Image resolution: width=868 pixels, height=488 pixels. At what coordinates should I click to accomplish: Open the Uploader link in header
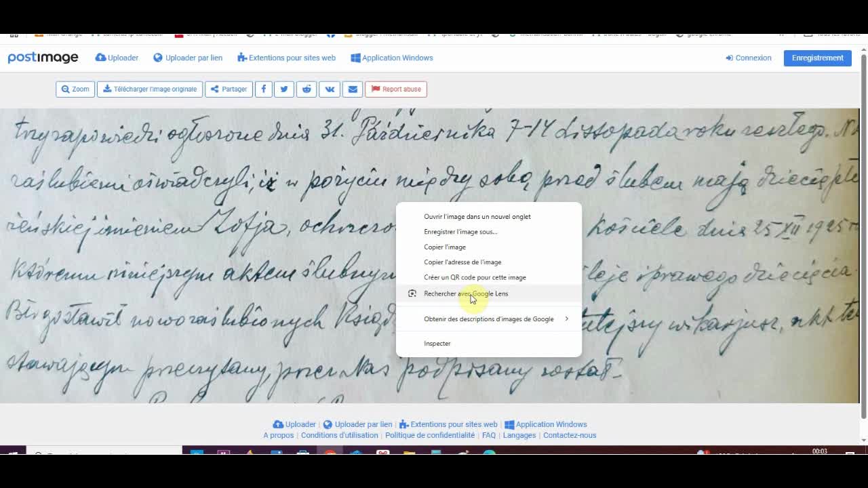117,58
